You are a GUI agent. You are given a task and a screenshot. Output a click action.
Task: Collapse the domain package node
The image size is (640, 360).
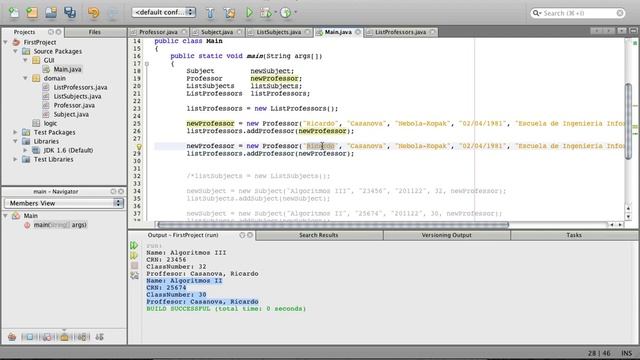(25, 78)
